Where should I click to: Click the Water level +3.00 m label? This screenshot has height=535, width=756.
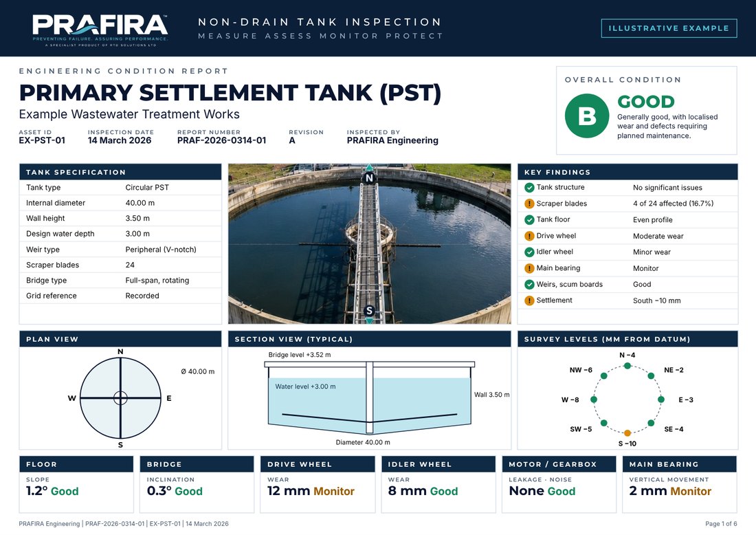305,386
